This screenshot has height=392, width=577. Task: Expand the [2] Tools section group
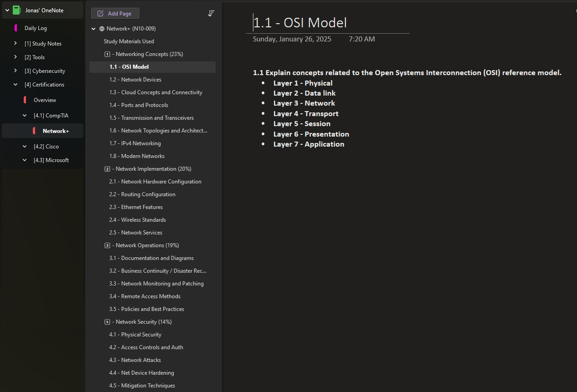coord(15,57)
